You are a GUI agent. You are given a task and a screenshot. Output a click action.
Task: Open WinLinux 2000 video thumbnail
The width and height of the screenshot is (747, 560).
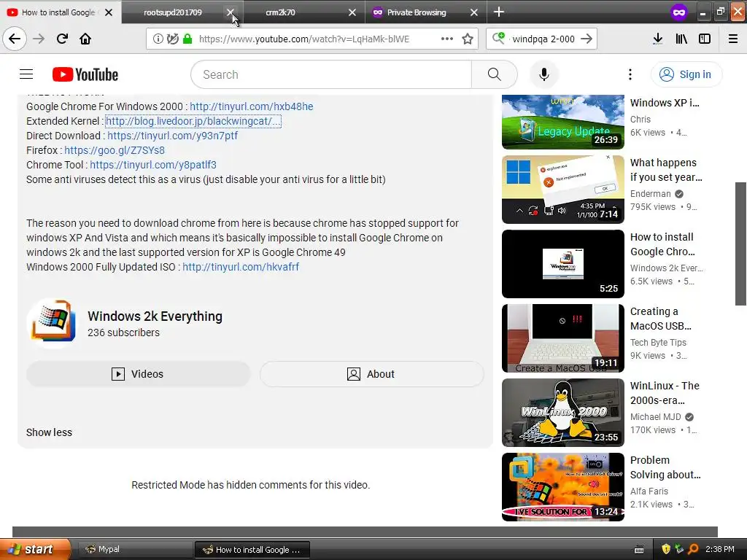(x=562, y=413)
